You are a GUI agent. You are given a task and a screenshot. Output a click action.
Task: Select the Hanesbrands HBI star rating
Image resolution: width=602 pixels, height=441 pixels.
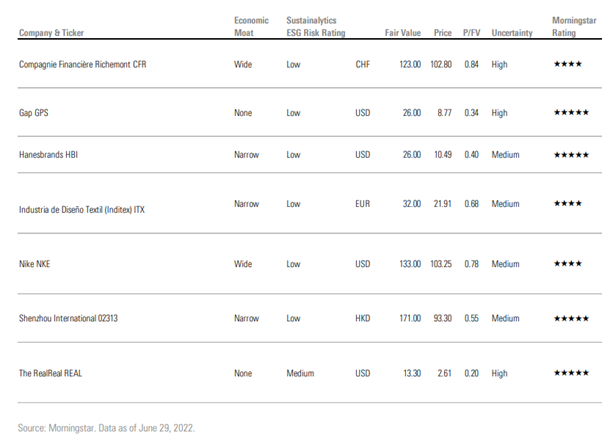pyautogui.click(x=571, y=155)
